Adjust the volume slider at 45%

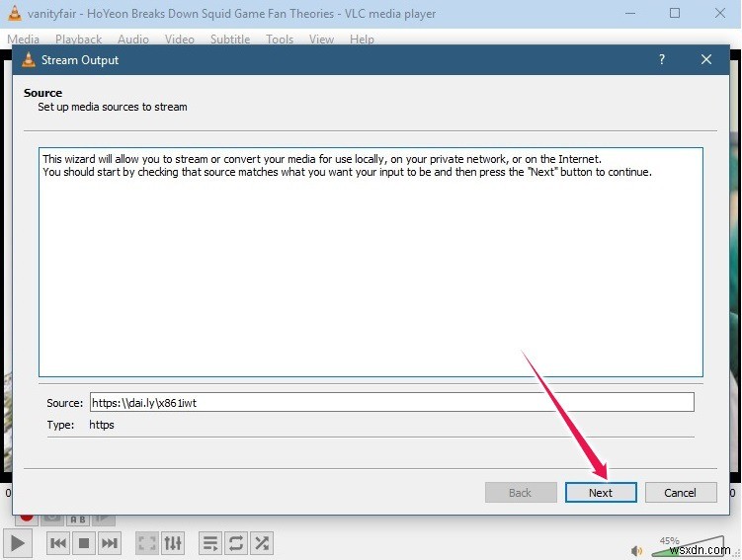687,547
